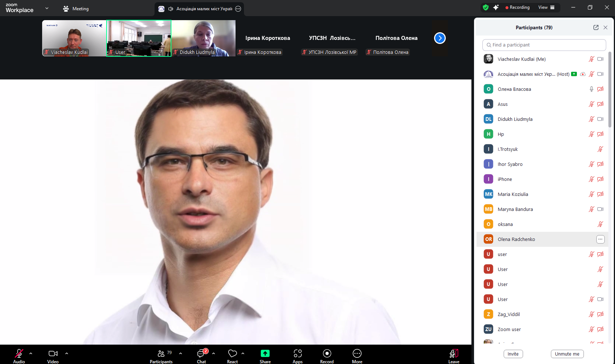The height and width of the screenshot is (364, 615).
Task: Open the Zoom Workplace dropdown chevron
Action: coord(47,8)
